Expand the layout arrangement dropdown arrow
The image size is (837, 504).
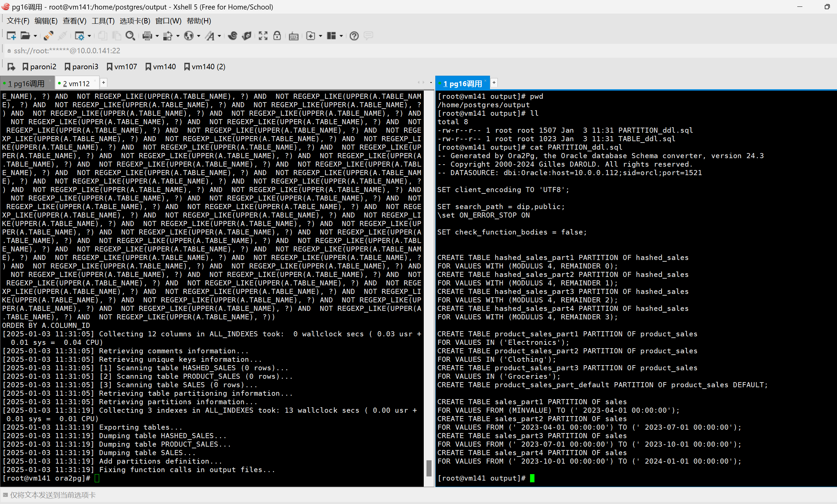click(x=341, y=36)
